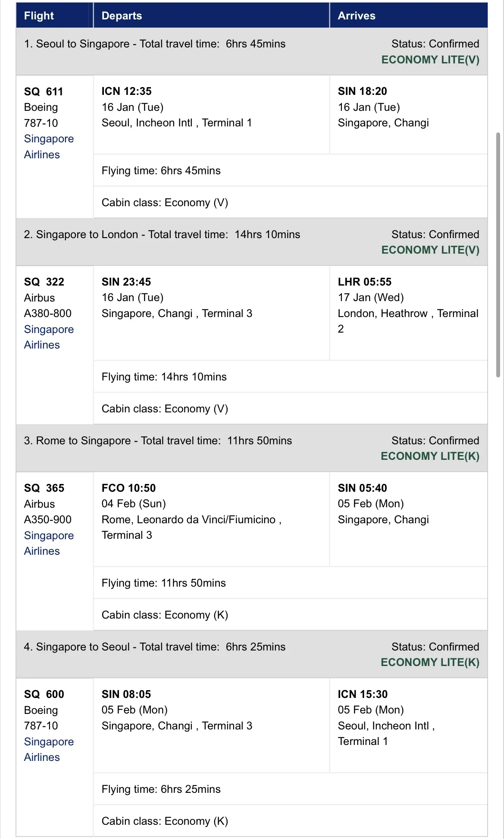The image size is (504, 839).
Task: Click the Flight column header
Action: [39, 16]
